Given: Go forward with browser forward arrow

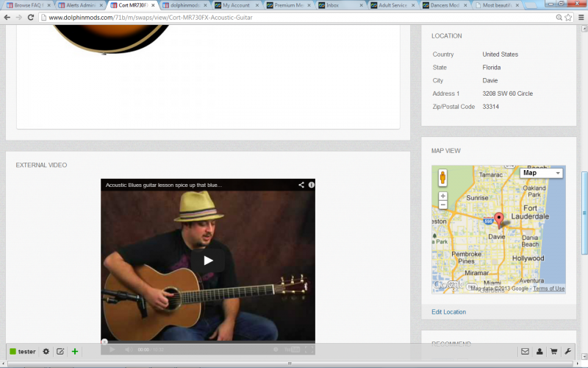Looking at the screenshot, I should [19, 17].
